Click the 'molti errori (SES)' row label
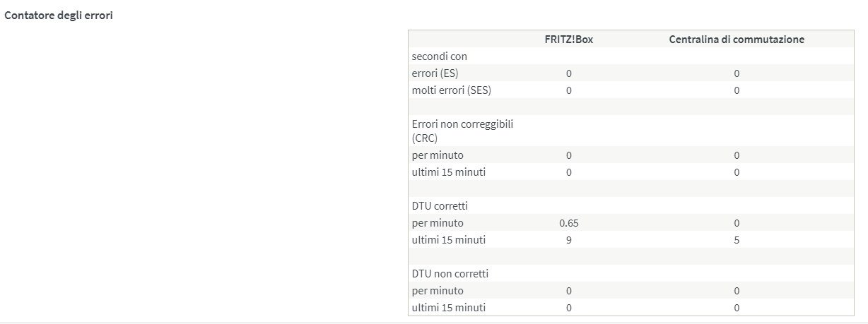This screenshot has width=868, height=324. 451,90
